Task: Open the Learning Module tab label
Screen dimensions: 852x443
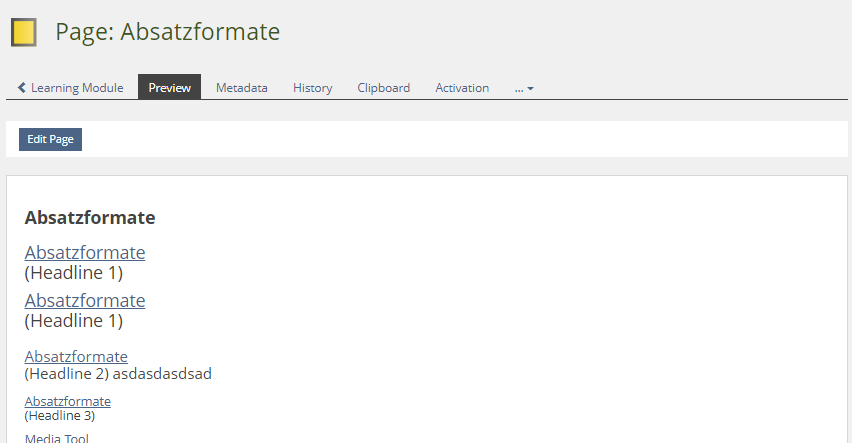Action: pos(77,88)
